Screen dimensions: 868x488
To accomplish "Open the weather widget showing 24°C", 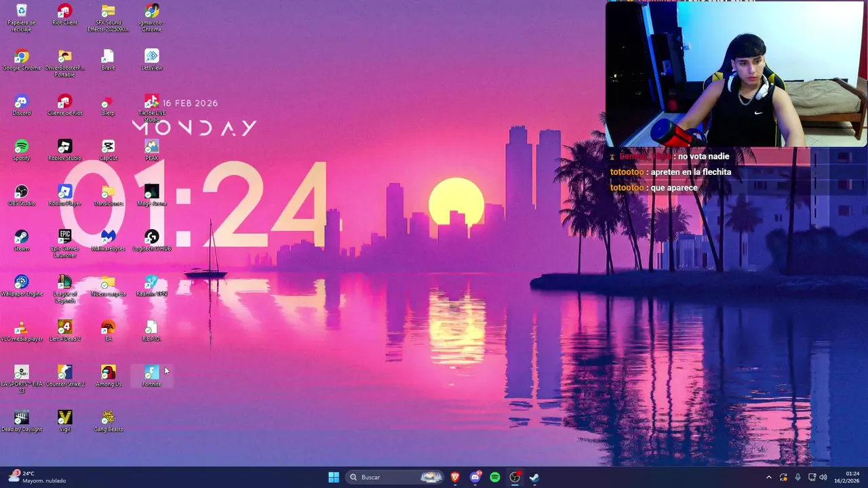I will (37, 477).
